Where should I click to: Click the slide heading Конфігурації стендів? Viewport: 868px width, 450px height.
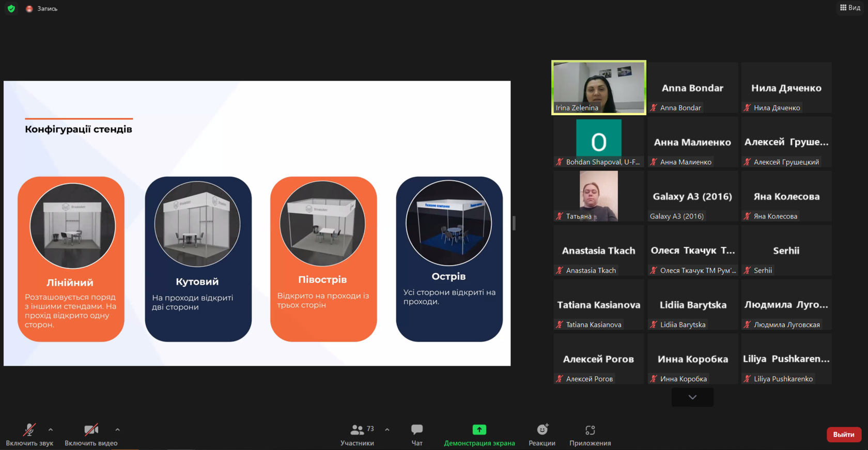pyautogui.click(x=79, y=129)
